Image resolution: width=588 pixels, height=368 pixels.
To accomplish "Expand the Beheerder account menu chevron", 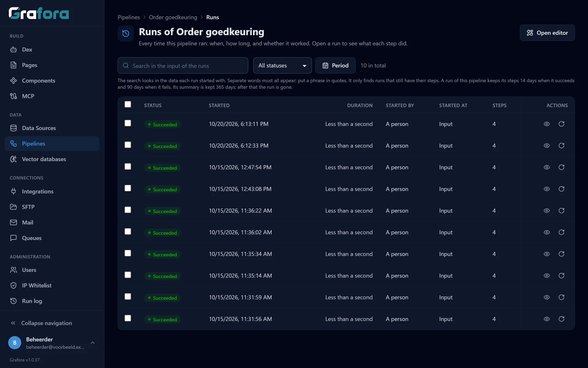I will [x=93, y=343].
